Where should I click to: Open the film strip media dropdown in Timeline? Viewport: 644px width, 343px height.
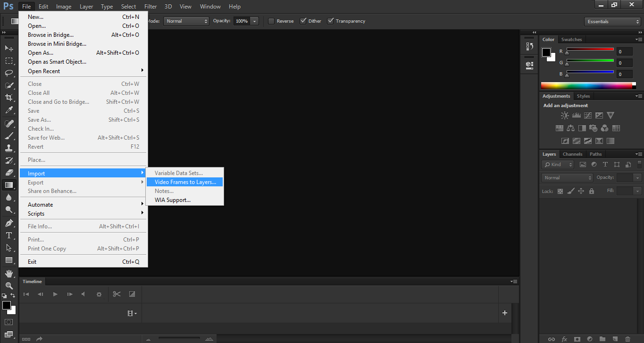point(132,313)
